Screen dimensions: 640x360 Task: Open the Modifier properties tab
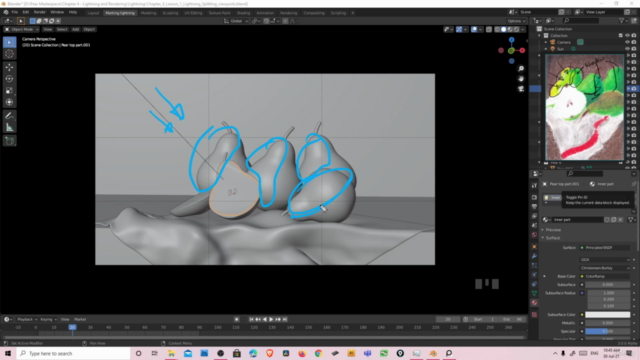(534, 256)
